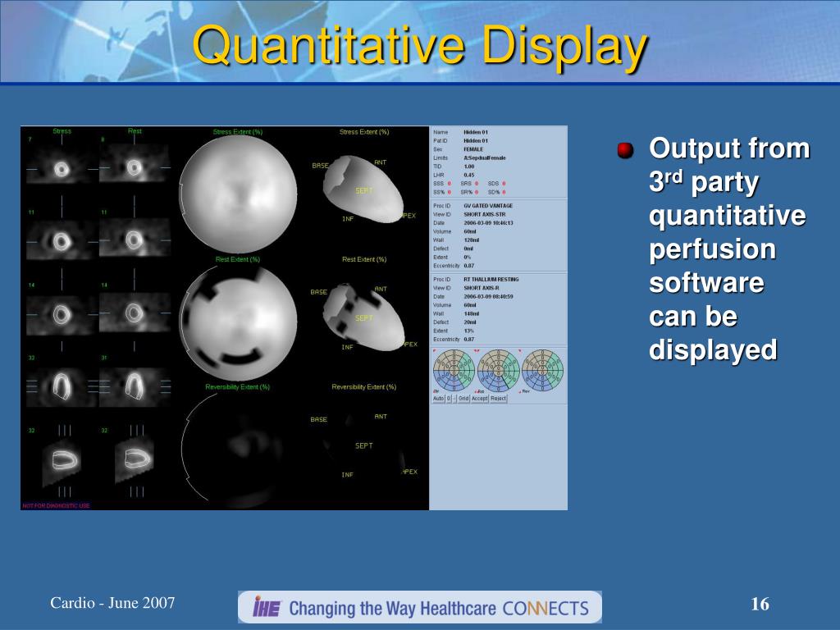
Task: Click the Grid button
Action: coord(463,399)
